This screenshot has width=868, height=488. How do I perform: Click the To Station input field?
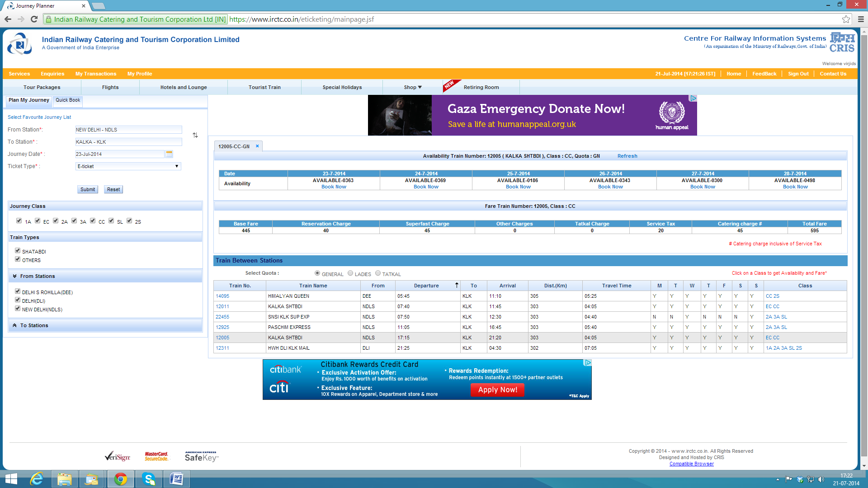coord(128,142)
